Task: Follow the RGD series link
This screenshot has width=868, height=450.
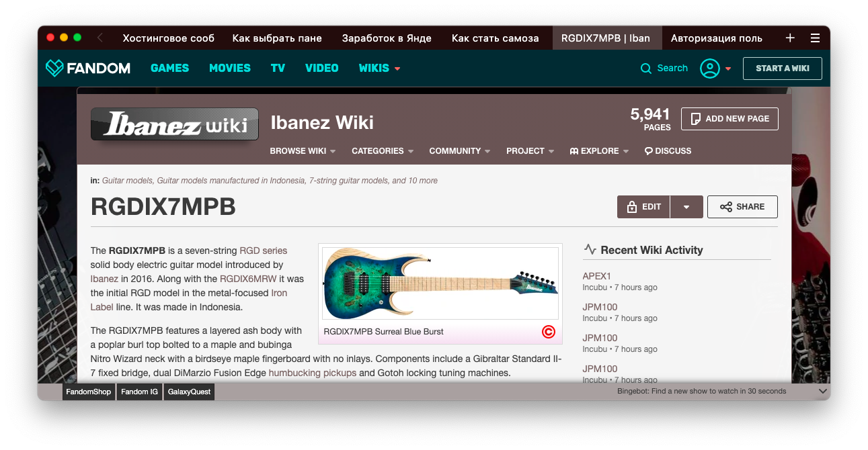Action: coord(264,251)
